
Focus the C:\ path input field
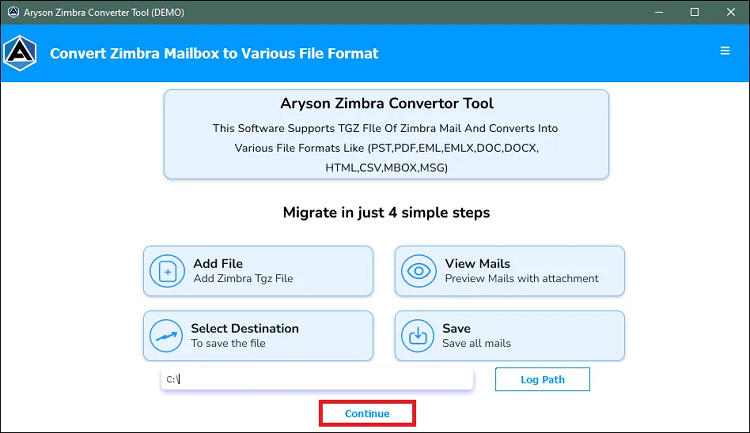tap(317, 379)
